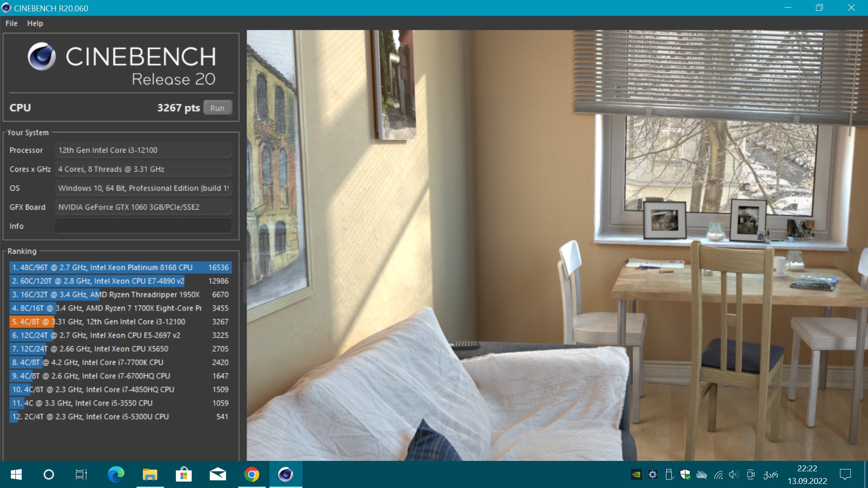The image size is (868, 488).
Task: Open the Windows Start menu
Action: point(16,474)
